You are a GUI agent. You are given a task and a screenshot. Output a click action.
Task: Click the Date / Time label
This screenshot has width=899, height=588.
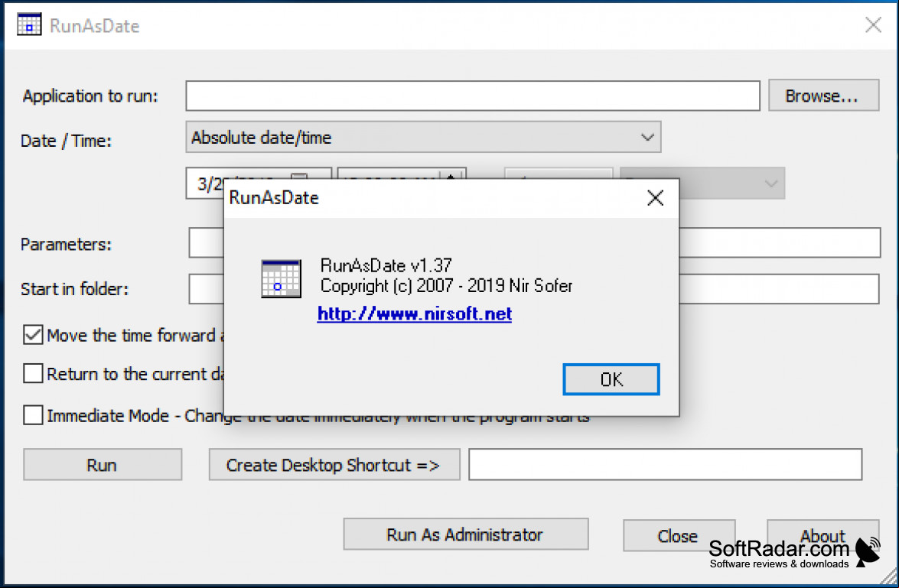pyautogui.click(x=66, y=141)
